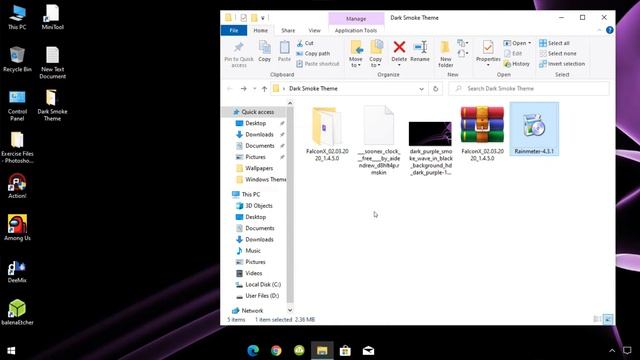
Task: Open the Move to dropdown
Action: pos(356,54)
